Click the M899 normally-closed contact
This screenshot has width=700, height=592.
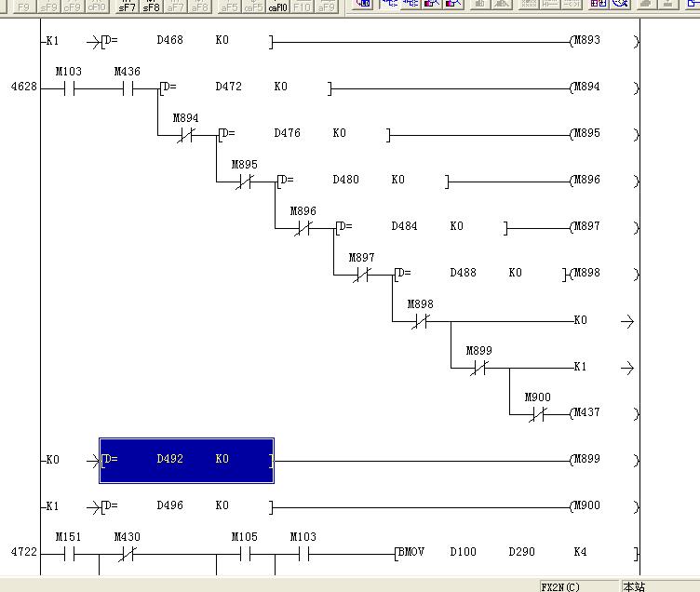point(478,368)
